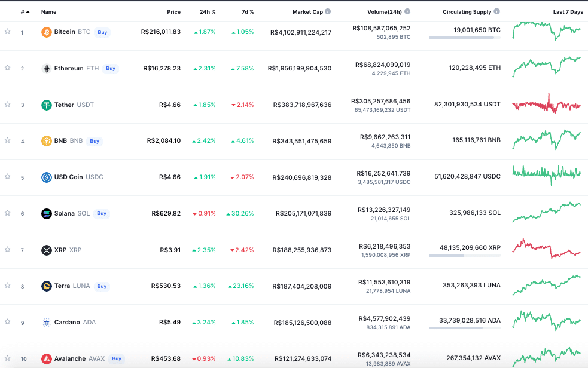Open the Volume(24h) info icon
Screen dimensions: 588x368
[x=407, y=11]
